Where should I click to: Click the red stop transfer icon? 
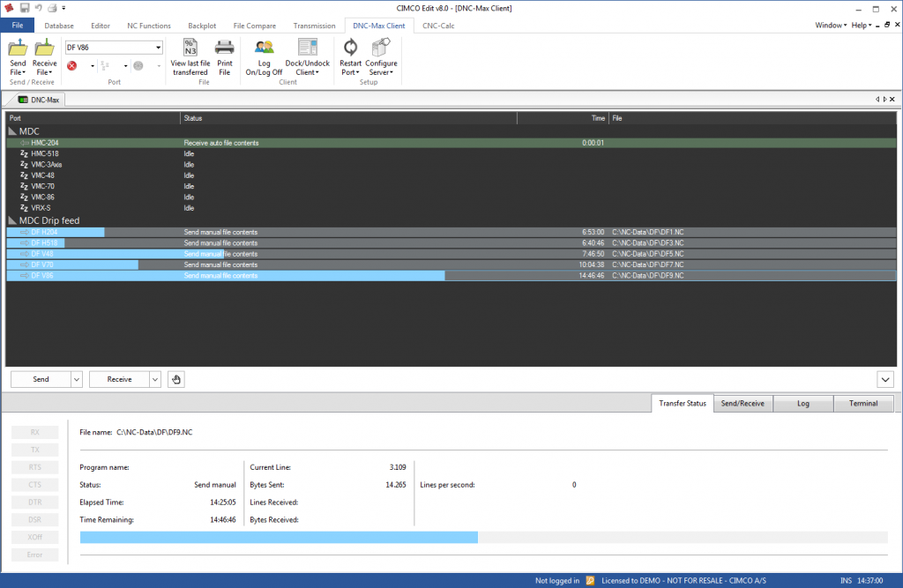72,65
